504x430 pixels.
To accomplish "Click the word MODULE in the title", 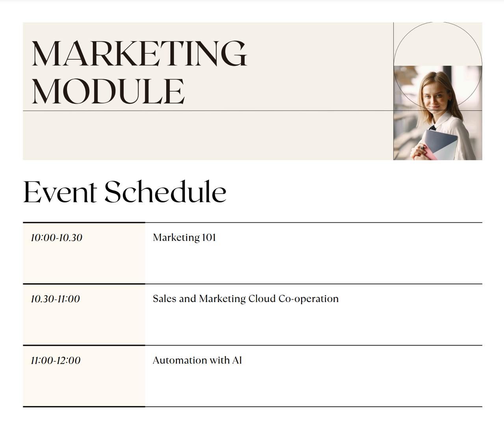I will point(108,91).
